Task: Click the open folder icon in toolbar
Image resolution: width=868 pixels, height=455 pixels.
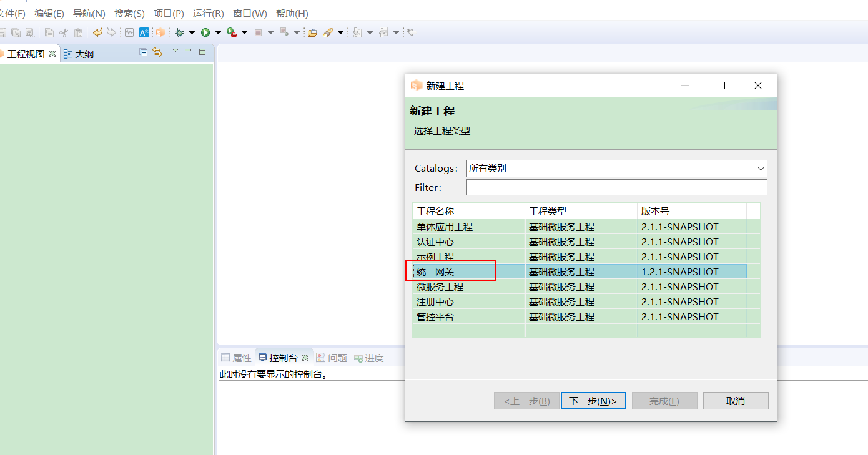Action: click(x=312, y=32)
